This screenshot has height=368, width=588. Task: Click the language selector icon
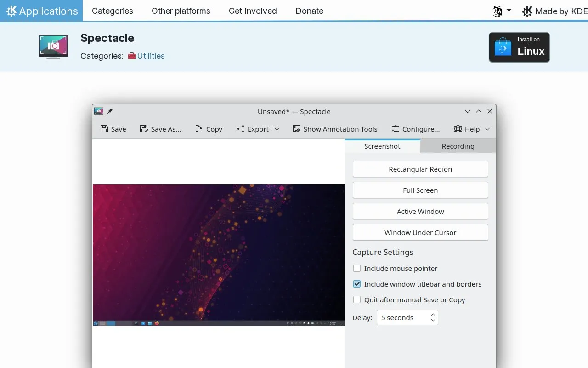pyautogui.click(x=497, y=11)
